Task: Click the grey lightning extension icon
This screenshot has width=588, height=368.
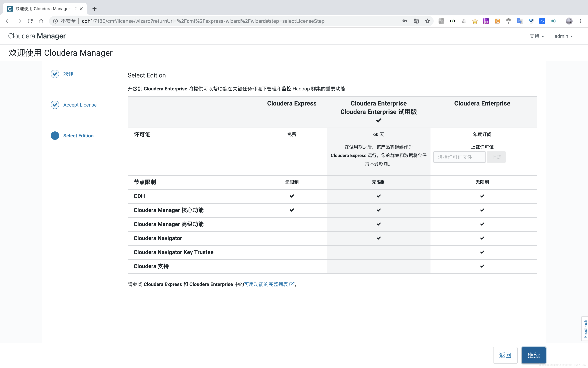Action: (441, 21)
